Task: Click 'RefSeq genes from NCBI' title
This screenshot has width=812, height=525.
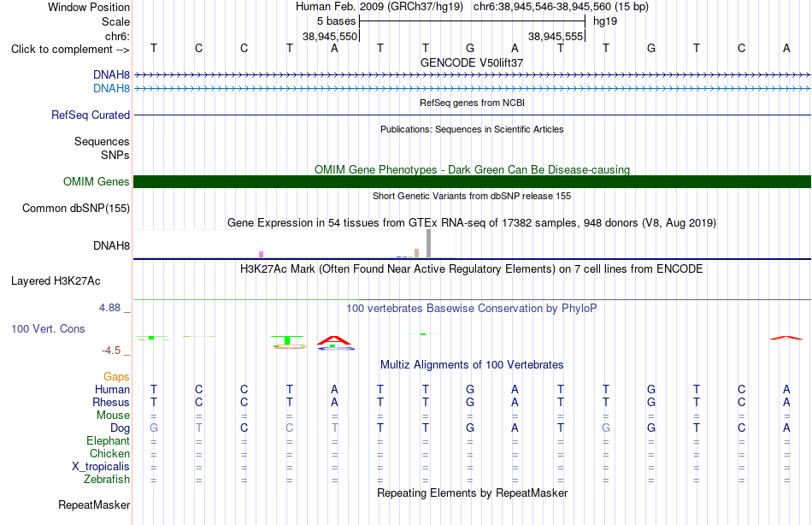Action: point(472,103)
